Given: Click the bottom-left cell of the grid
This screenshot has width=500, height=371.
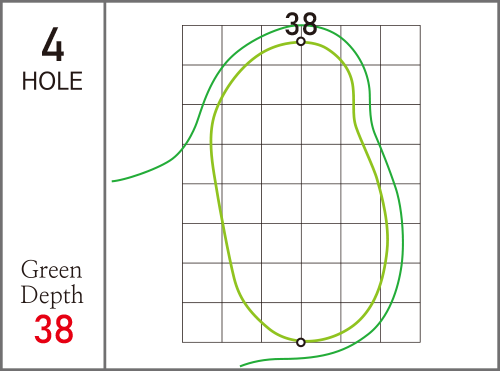Looking at the screenshot, I should (202, 322).
